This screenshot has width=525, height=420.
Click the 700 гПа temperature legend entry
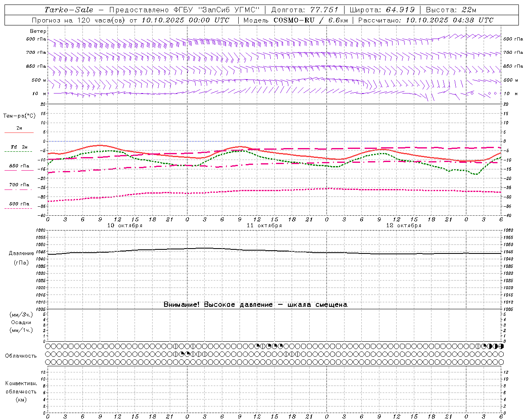19,185
